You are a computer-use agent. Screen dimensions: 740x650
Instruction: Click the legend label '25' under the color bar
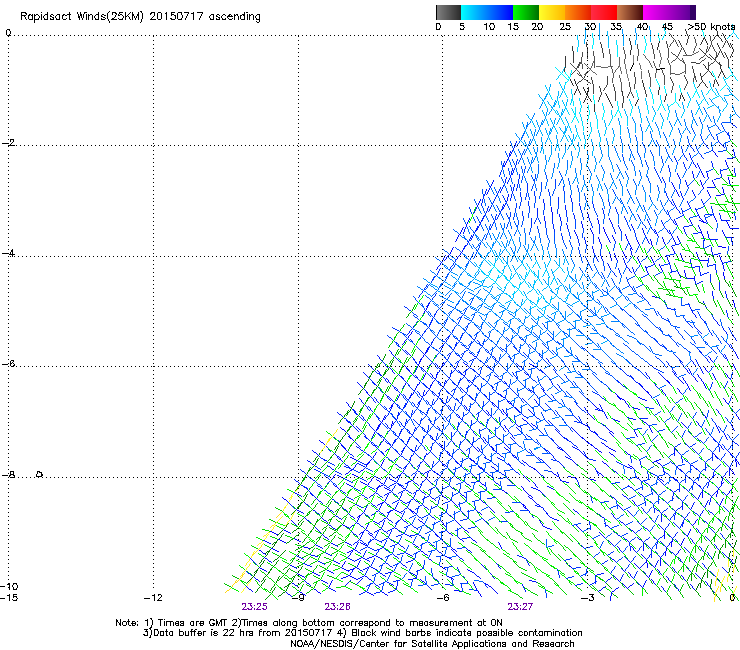(565, 26)
